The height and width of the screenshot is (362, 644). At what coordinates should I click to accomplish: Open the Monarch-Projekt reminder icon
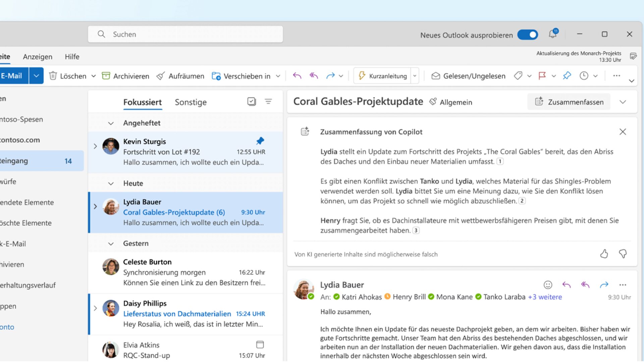coord(633,56)
